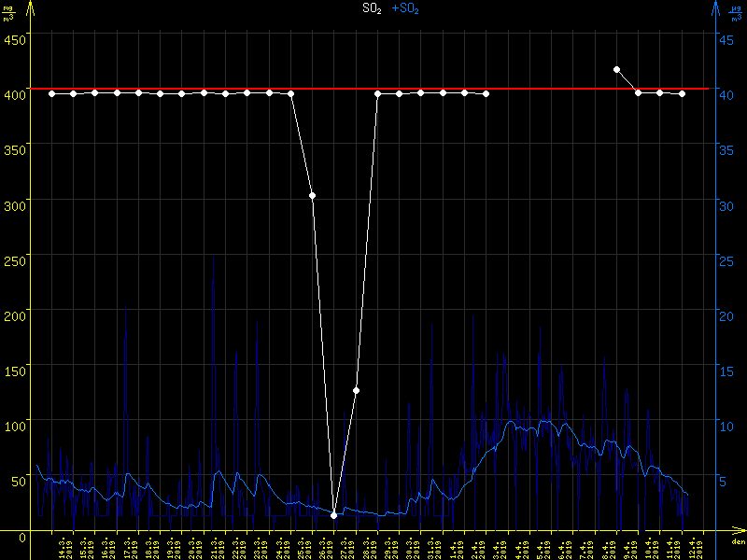Click the yellow unit label top-left

[x=8, y=11]
